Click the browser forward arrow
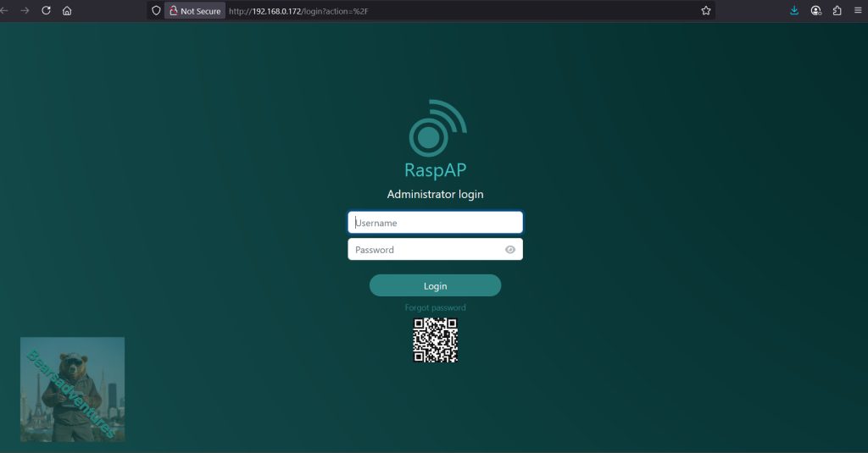The width and height of the screenshot is (868, 453). point(25,10)
